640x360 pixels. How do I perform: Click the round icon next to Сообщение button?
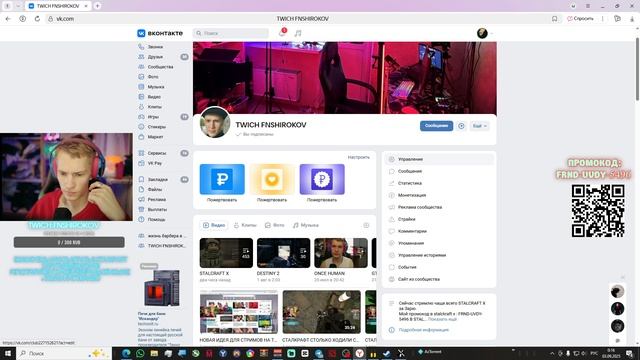[461, 126]
